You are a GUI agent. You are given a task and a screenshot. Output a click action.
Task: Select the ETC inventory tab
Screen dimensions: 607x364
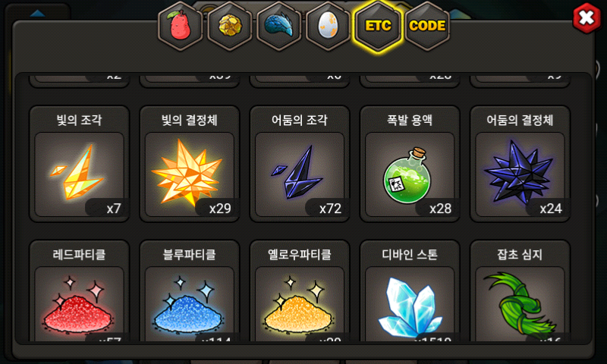378,26
